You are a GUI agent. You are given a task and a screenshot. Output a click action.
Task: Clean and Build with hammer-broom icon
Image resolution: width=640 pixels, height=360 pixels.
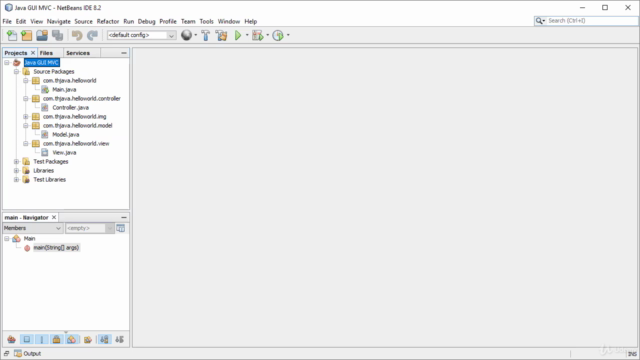click(x=222, y=36)
